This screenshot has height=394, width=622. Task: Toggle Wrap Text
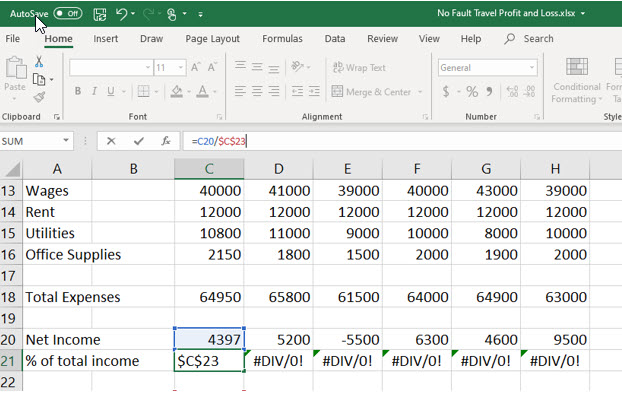click(x=359, y=68)
